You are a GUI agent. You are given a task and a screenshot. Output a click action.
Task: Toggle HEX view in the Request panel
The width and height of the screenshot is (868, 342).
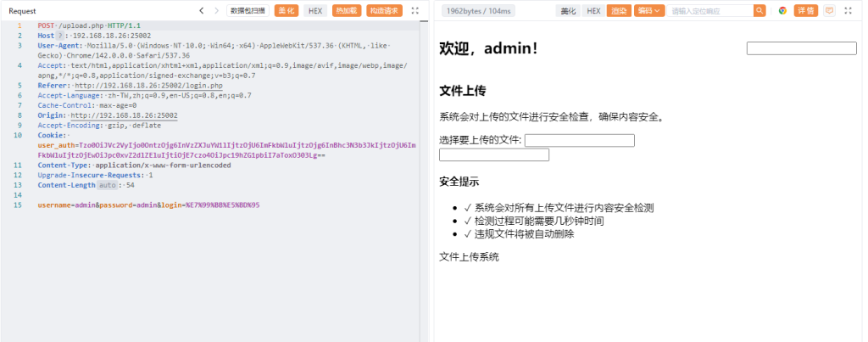pos(315,10)
